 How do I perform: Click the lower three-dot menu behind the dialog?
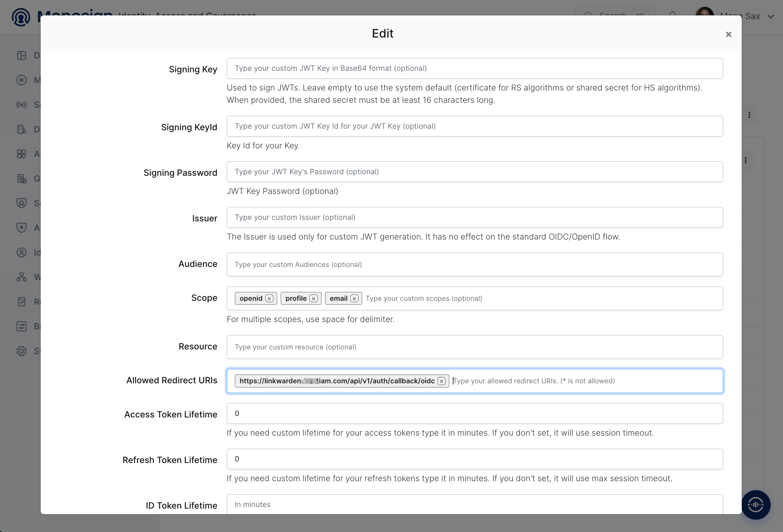pos(746,160)
